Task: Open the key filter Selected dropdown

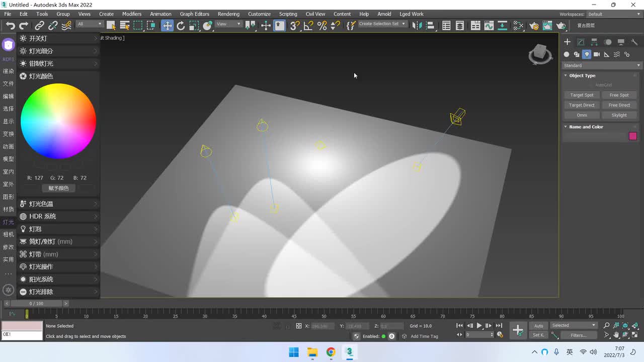Action: (574, 325)
